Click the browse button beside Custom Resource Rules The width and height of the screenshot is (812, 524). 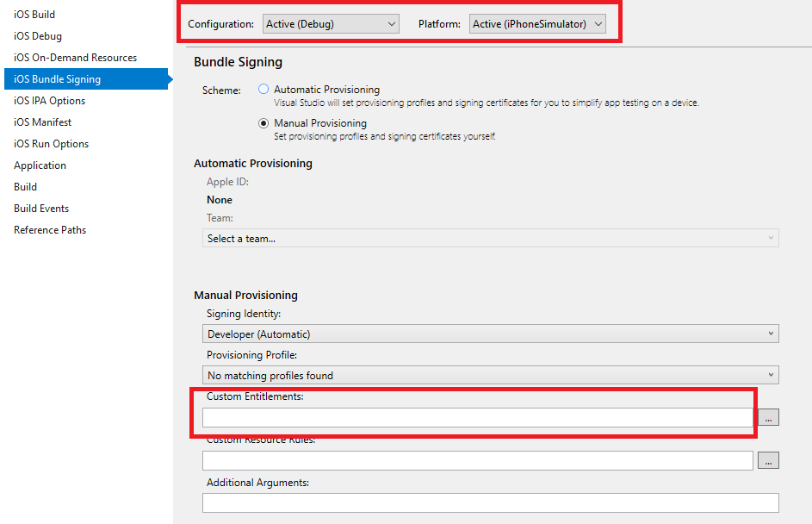pyautogui.click(x=768, y=460)
